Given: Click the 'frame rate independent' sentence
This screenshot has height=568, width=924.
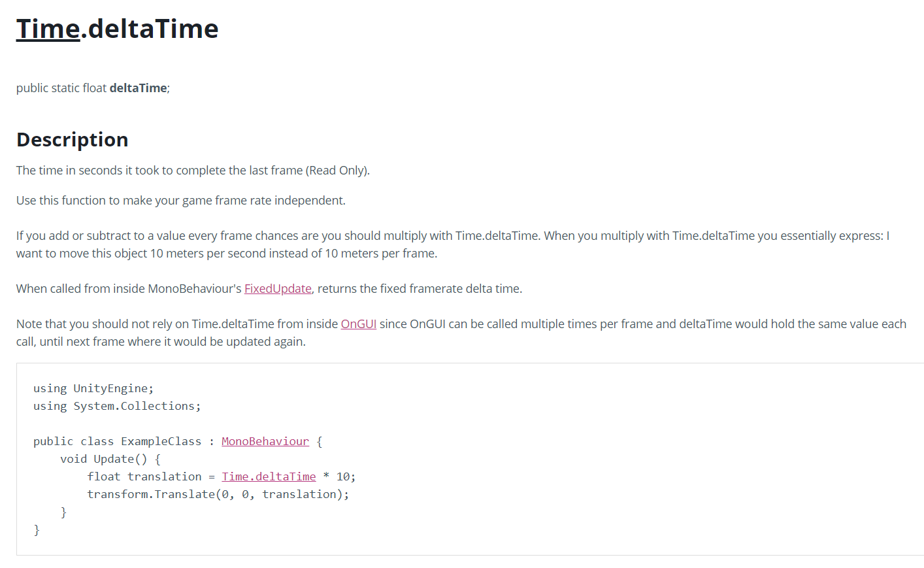Looking at the screenshot, I should [x=181, y=200].
